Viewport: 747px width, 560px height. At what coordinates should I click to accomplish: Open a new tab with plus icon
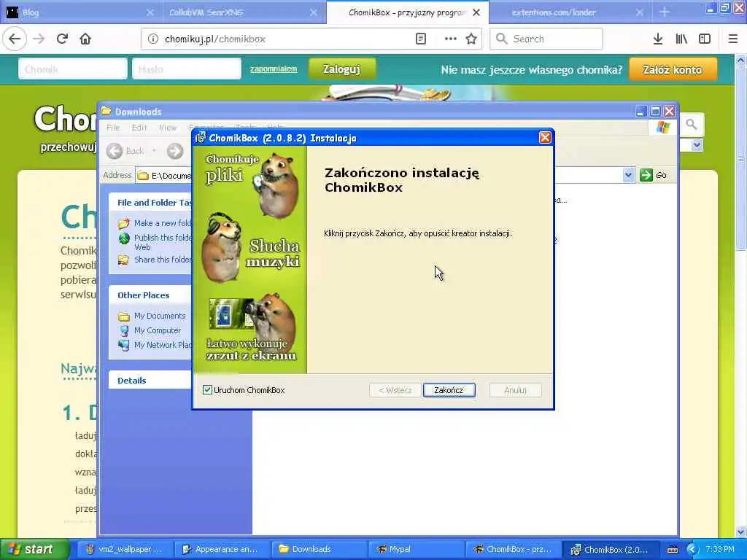665,12
